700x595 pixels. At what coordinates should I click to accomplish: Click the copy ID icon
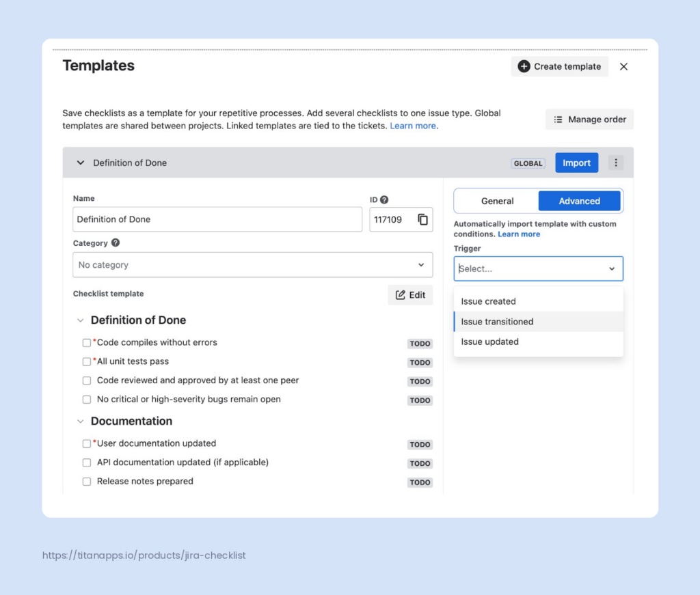423,219
